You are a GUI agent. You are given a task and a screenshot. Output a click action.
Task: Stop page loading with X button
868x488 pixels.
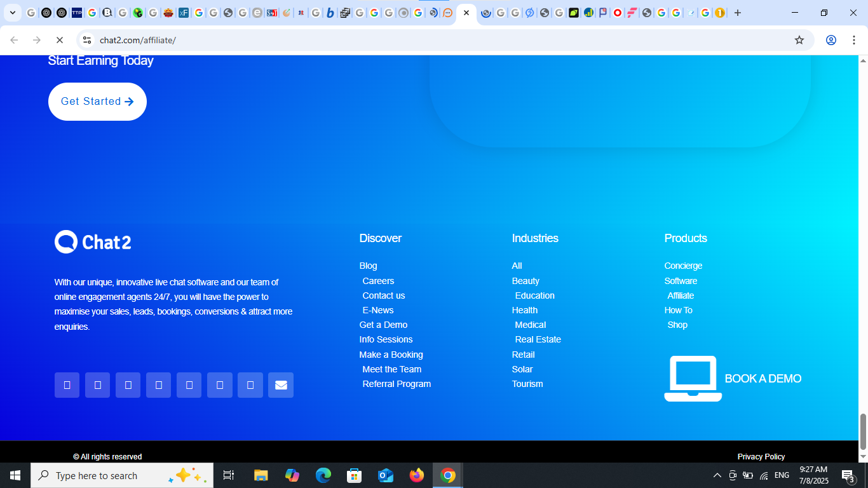59,40
